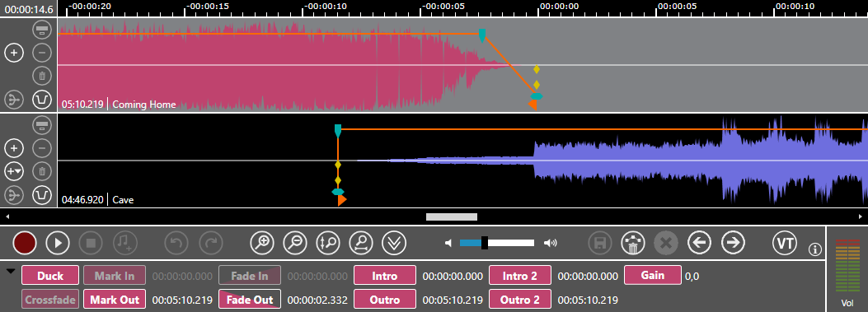The width and height of the screenshot is (868, 312).
Task: Start recording with the red record button
Action: point(25,243)
